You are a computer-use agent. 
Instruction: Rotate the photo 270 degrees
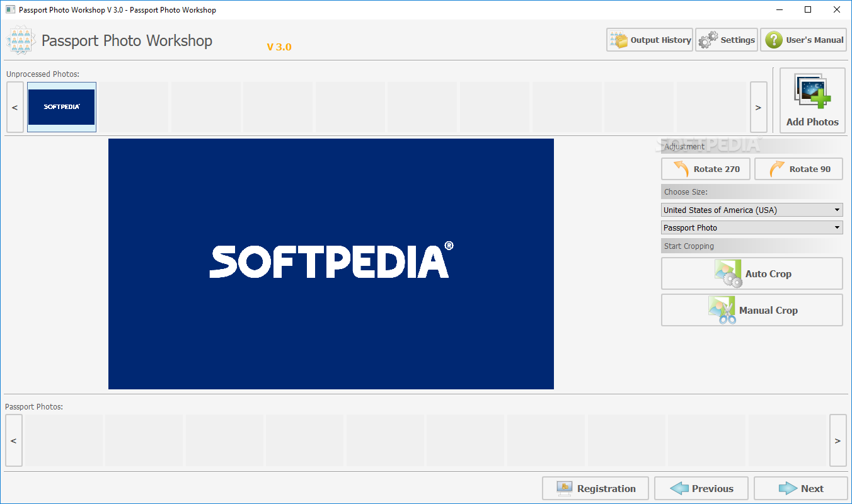point(705,169)
